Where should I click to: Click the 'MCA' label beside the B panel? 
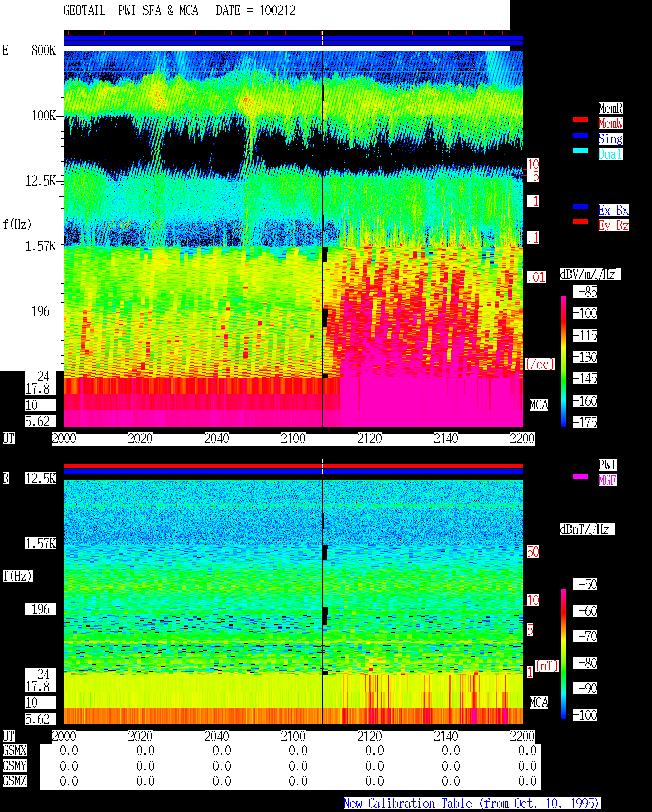539,702
